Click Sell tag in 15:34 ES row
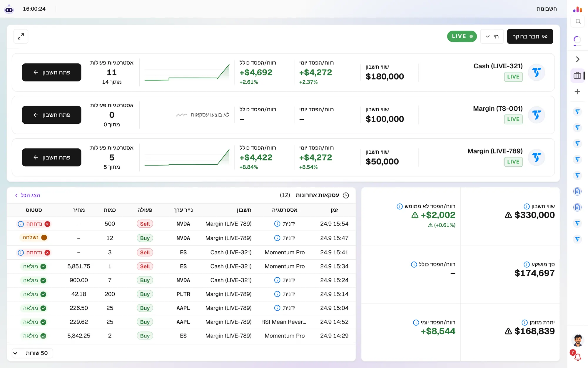 145,266
